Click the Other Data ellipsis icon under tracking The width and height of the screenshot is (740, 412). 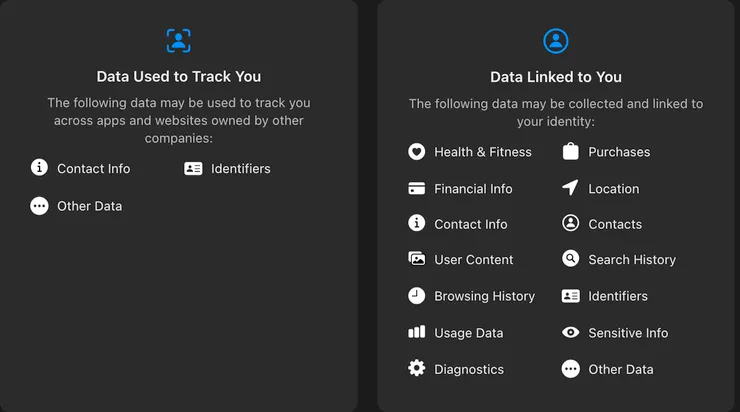[x=39, y=206]
